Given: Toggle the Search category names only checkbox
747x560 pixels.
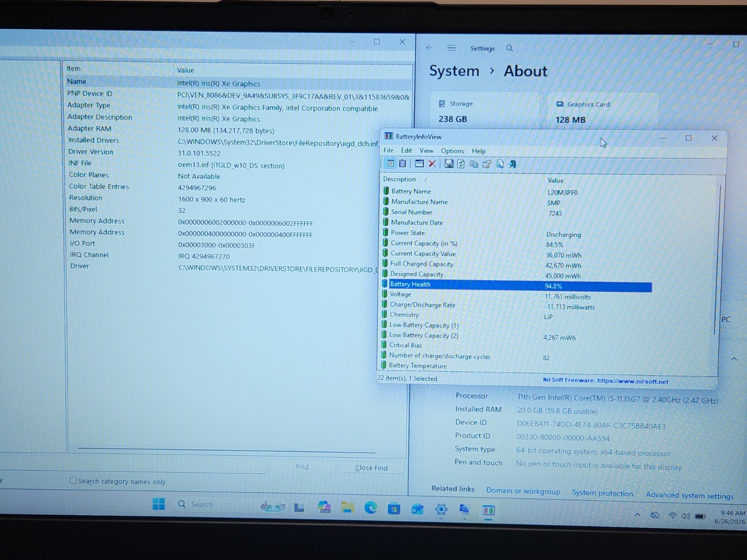Looking at the screenshot, I should [73, 480].
